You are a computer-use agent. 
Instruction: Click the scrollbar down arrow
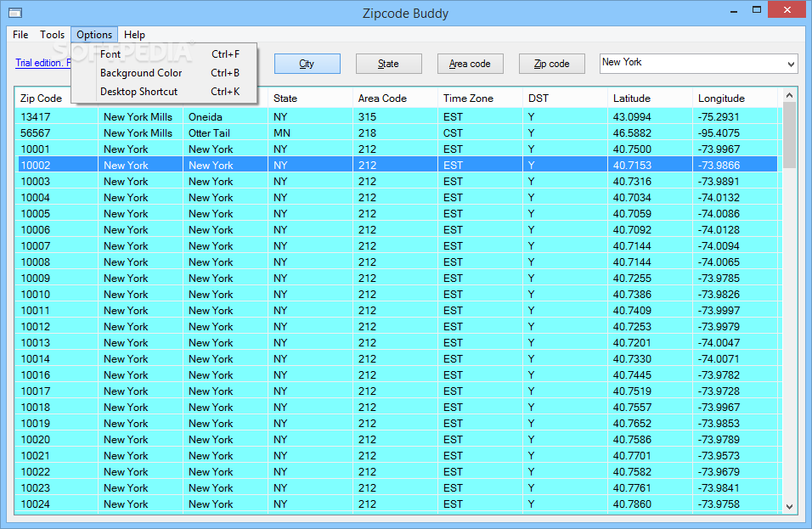point(789,507)
